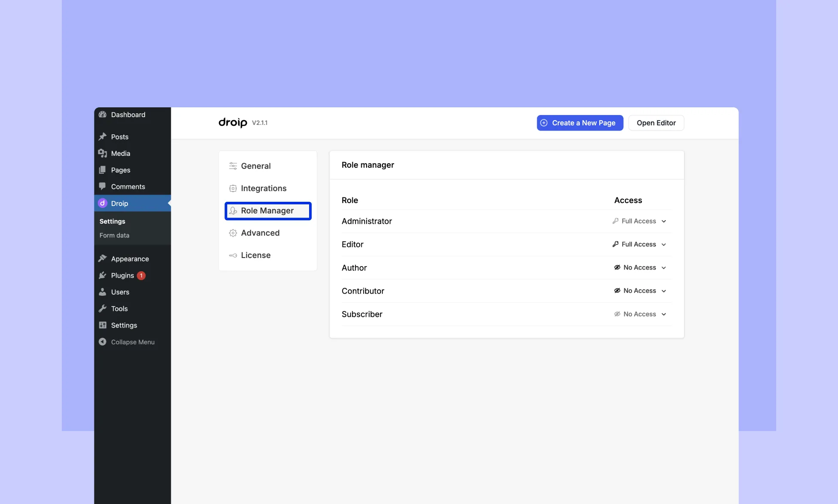Click the General sliders icon

coord(233,166)
